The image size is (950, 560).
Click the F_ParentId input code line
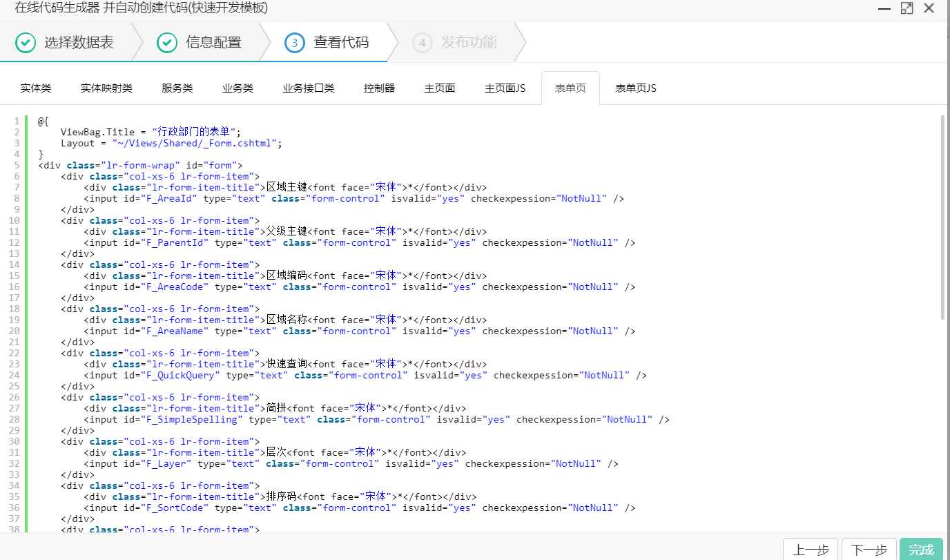coord(359,242)
